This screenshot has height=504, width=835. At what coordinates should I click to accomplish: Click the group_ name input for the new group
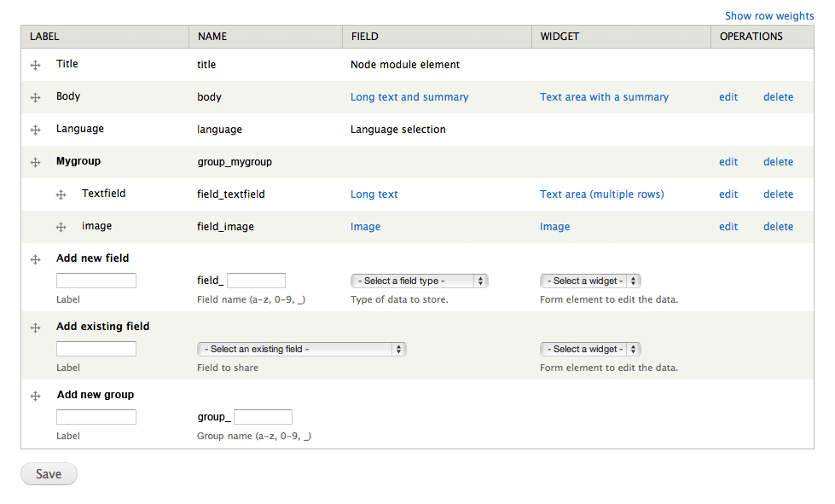263,417
